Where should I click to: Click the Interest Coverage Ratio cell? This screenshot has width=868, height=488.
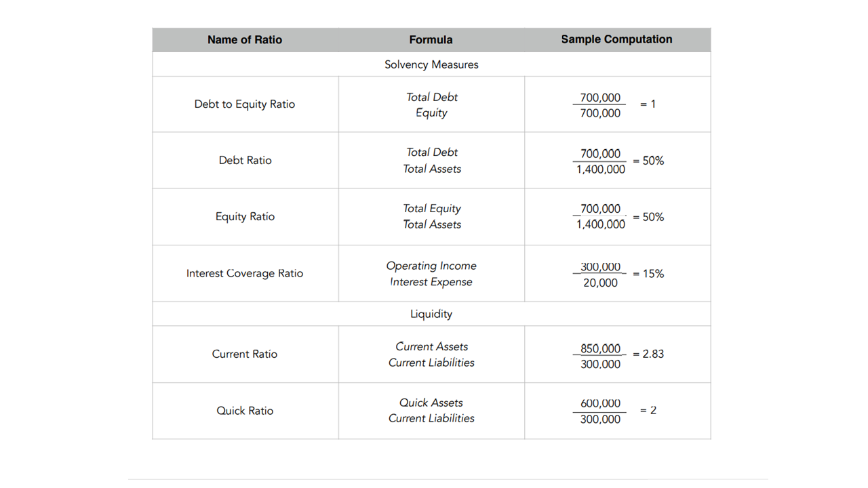[x=245, y=273]
